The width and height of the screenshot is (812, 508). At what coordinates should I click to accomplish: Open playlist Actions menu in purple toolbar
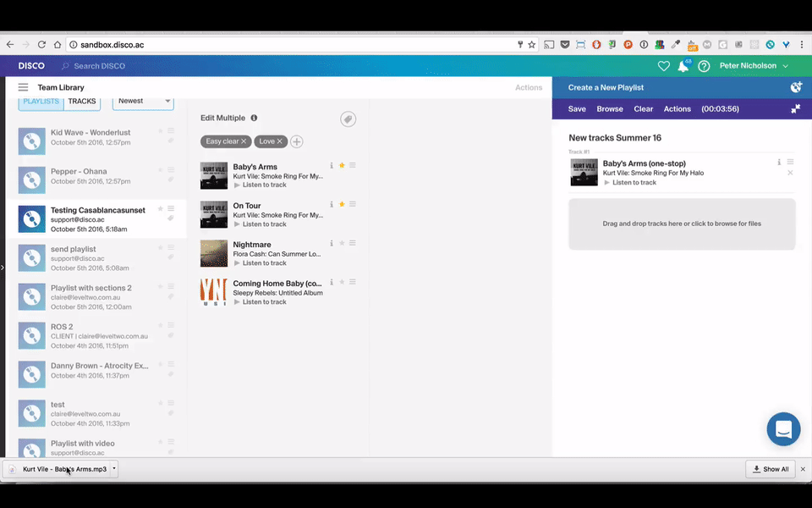(x=678, y=109)
